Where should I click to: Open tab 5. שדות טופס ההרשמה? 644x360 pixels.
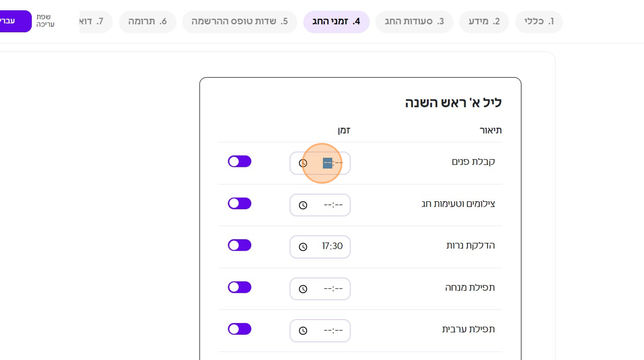pos(239,22)
